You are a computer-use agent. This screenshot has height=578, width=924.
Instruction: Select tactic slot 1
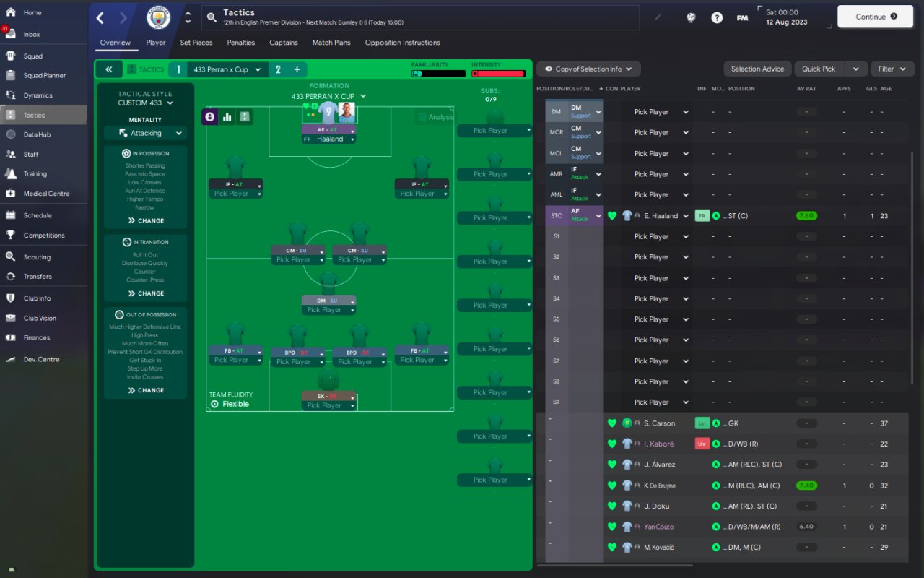tap(178, 69)
